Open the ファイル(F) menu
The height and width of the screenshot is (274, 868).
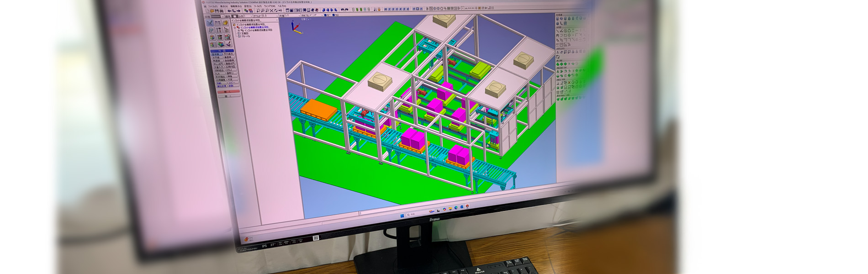[x=213, y=6]
